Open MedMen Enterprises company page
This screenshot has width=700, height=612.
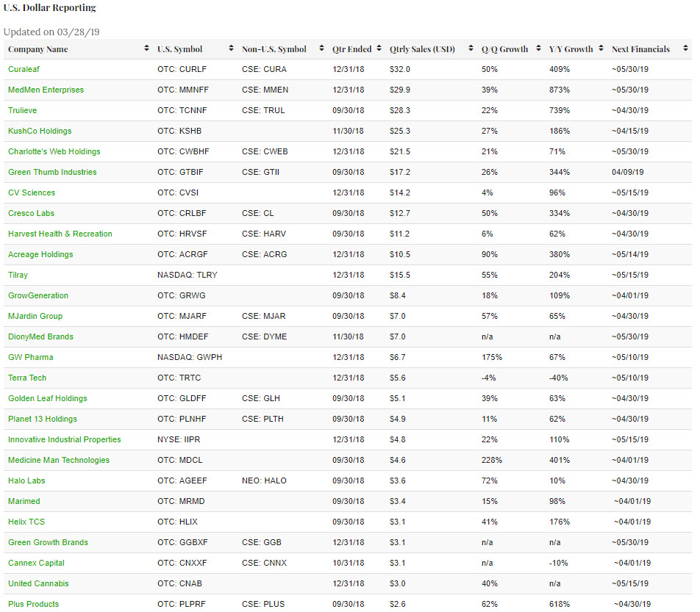point(46,90)
